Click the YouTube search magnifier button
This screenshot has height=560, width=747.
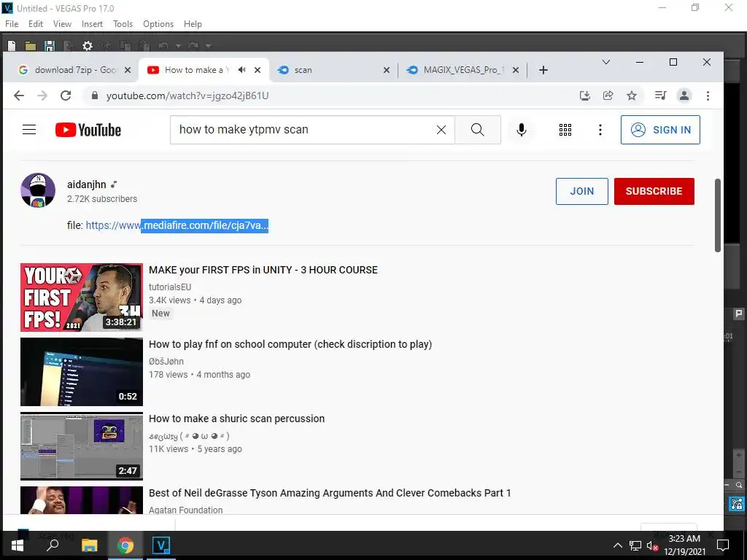pos(477,130)
